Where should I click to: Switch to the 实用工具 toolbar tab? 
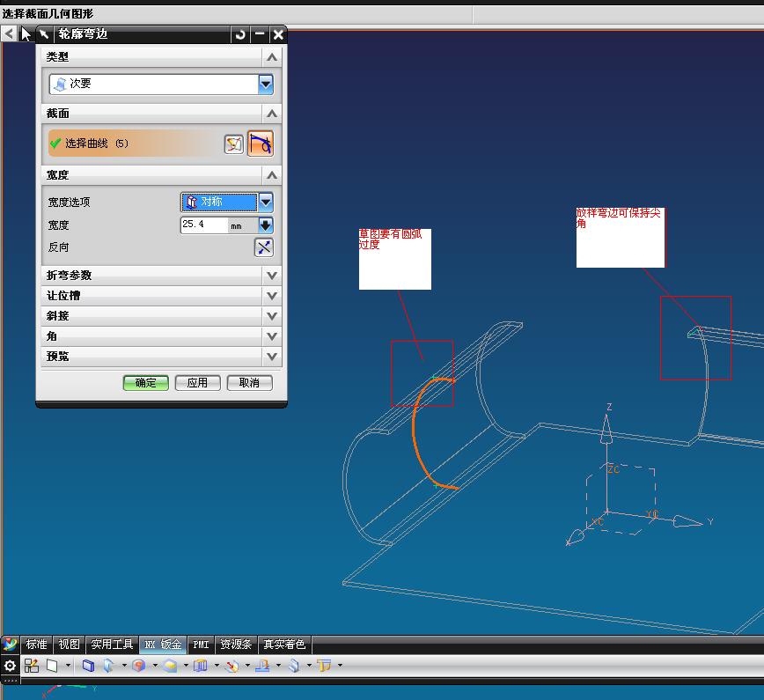coord(112,645)
